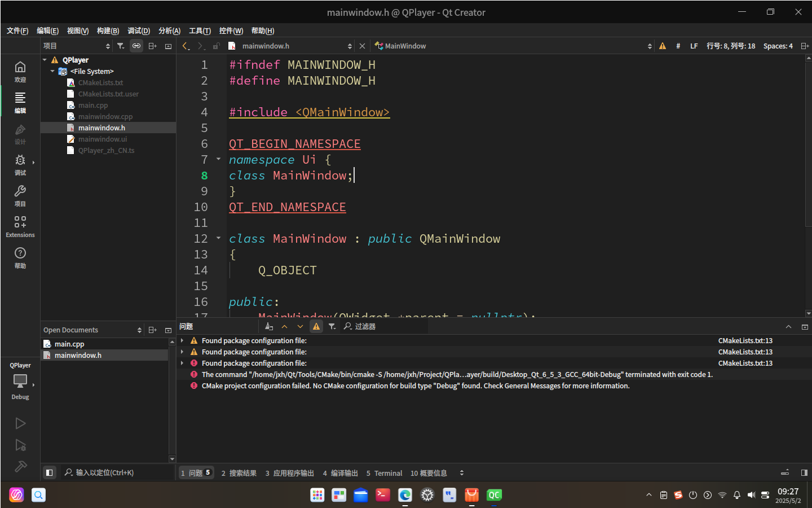Close the Projects side panel
The width and height of the screenshot is (812, 508).
[x=168, y=46]
